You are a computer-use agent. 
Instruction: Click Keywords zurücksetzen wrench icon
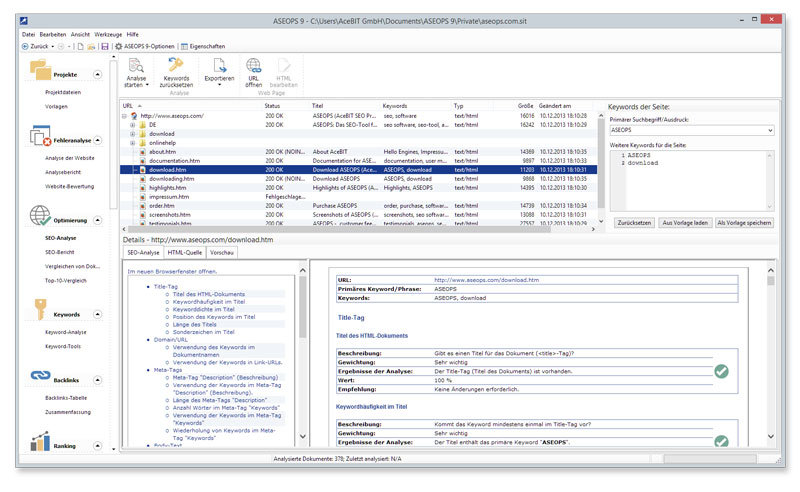click(x=176, y=65)
